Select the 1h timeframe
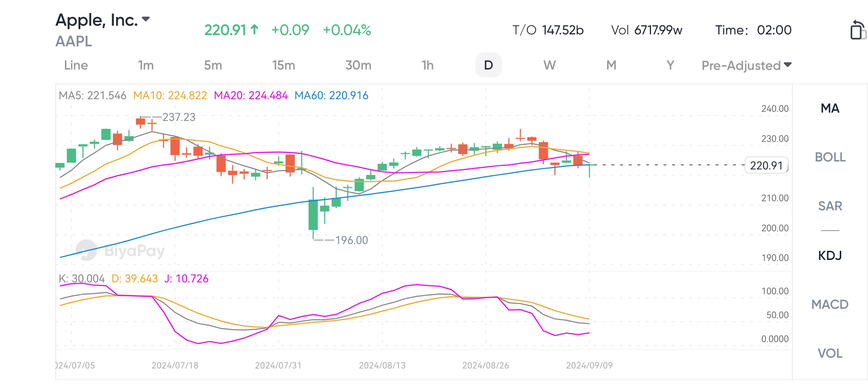Screen dimensions: 868x391 click(x=427, y=65)
